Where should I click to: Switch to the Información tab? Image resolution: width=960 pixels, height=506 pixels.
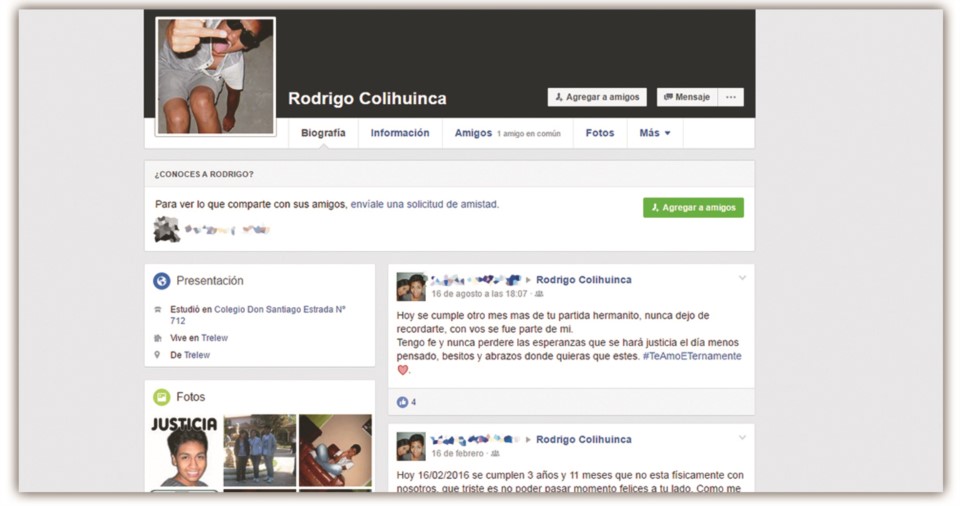400,133
